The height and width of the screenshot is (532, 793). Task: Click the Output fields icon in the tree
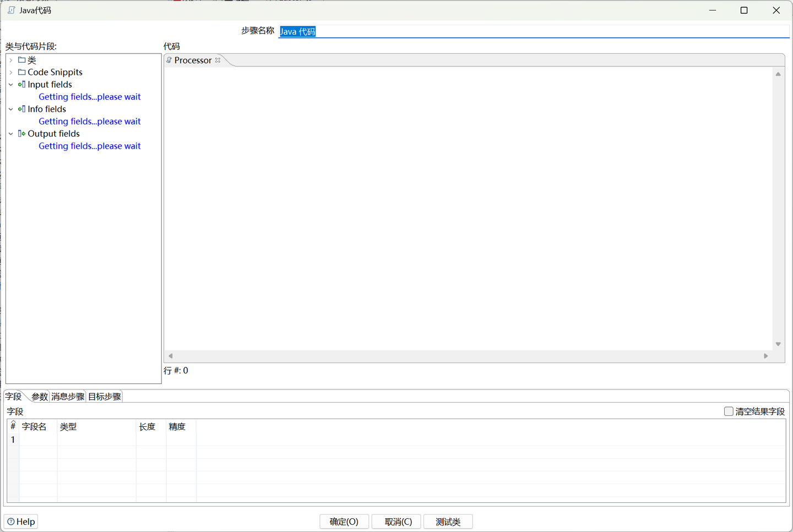(21, 133)
